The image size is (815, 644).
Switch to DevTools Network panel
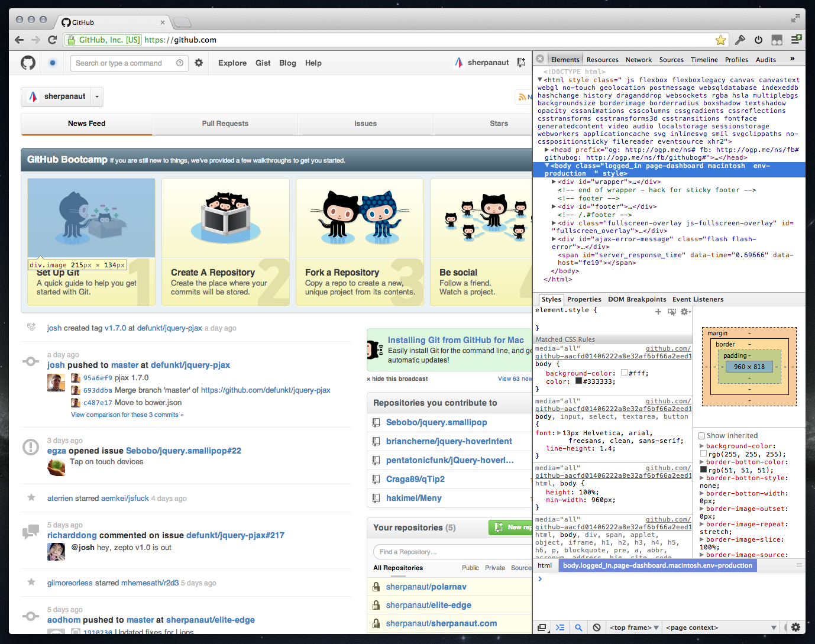pyautogui.click(x=639, y=60)
